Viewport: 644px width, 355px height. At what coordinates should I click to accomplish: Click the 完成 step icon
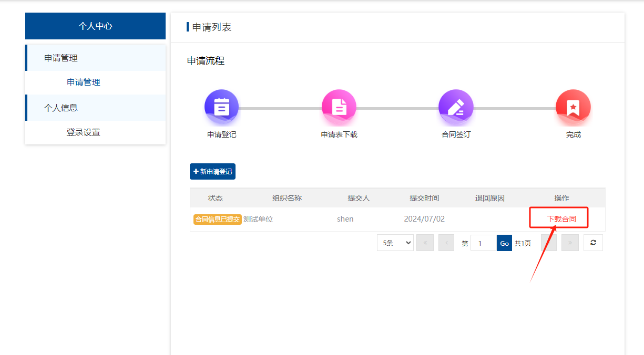(573, 107)
